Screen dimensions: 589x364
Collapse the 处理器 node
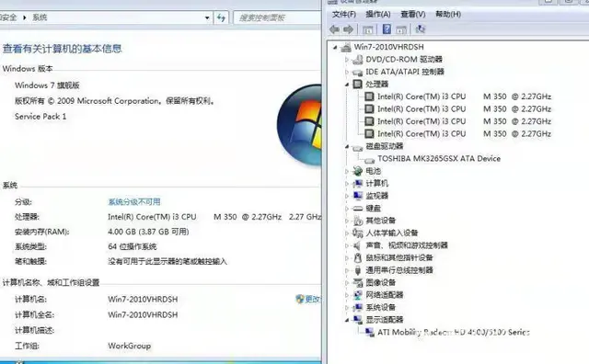347,85
